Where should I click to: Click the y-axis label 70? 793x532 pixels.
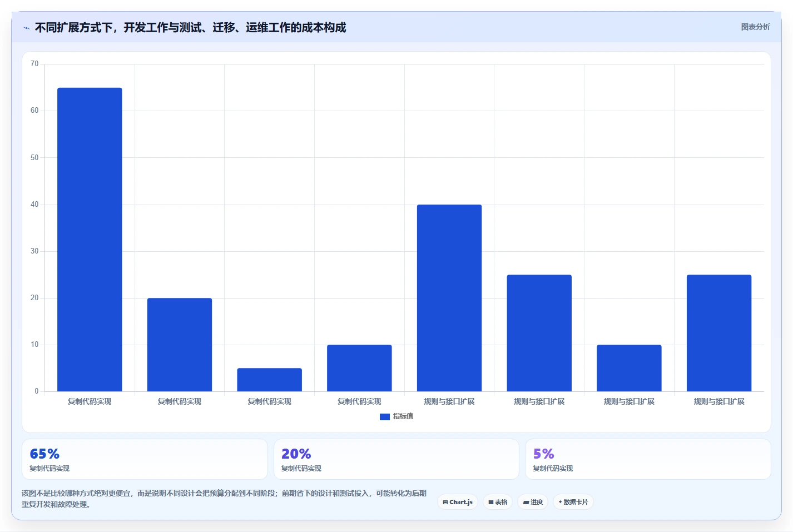tap(34, 64)
